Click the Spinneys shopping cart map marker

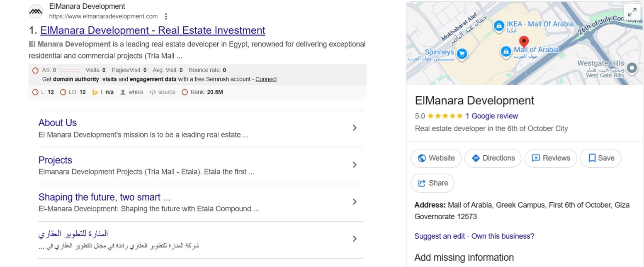(462, 54)
